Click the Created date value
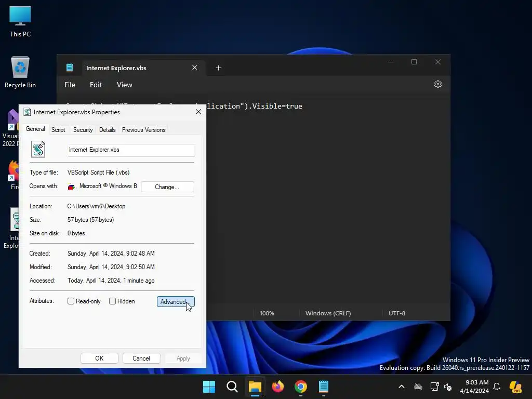Image resolution: width=532 pixels, height=399 pixels. point(111,254)
